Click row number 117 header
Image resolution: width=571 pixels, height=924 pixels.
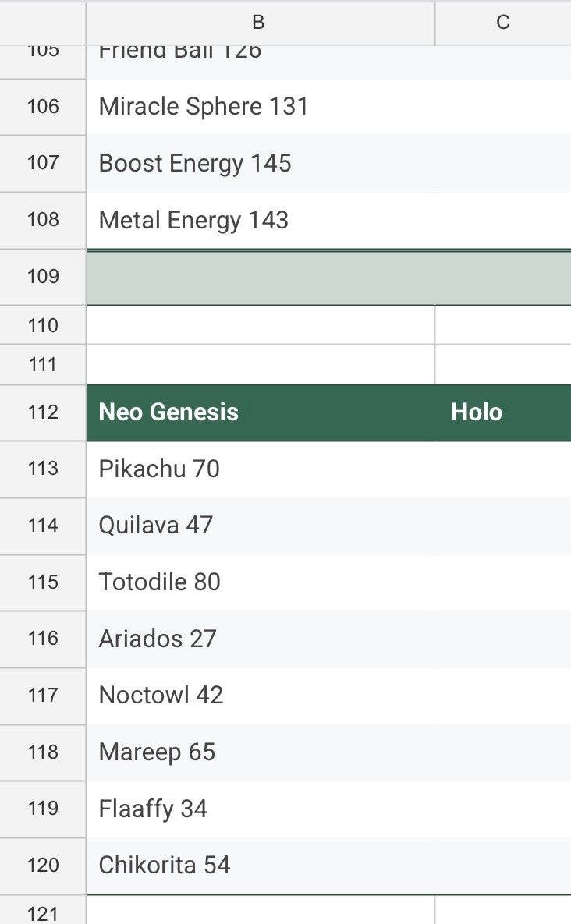[x=43, y=695]
